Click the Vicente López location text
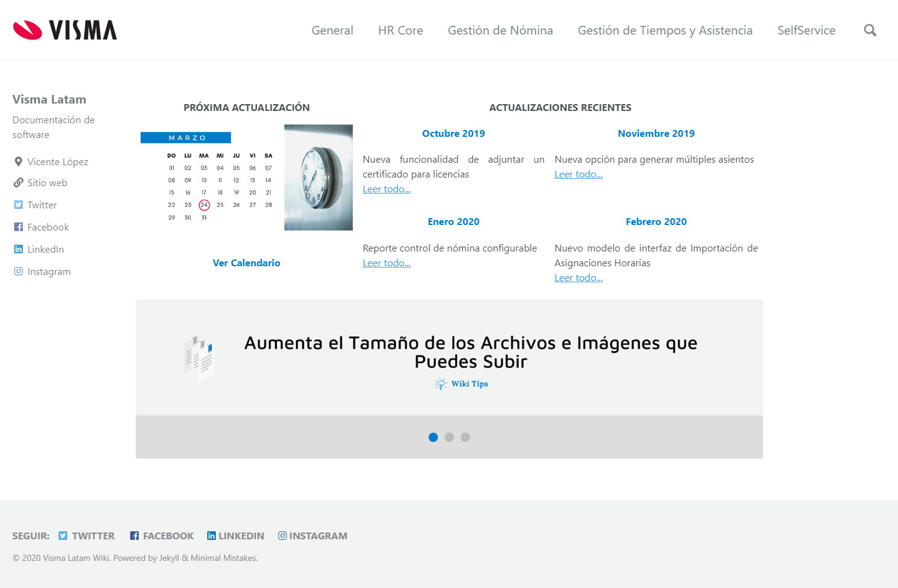 tap(57, 161)
